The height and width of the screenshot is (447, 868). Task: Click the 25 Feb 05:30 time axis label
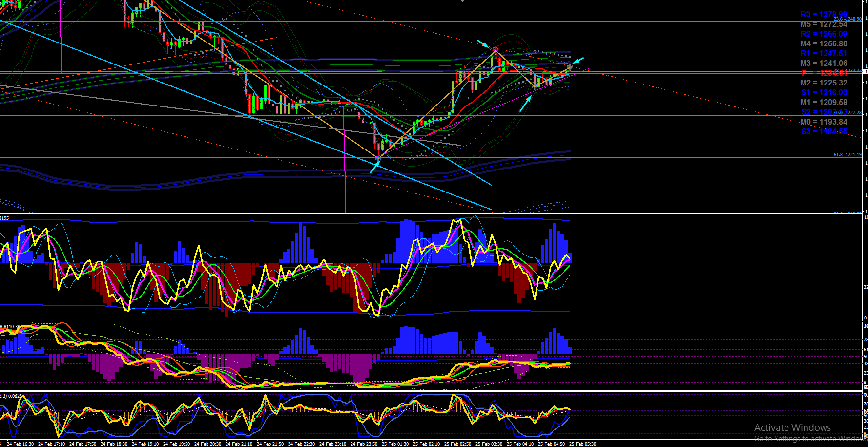click(582, 444)
